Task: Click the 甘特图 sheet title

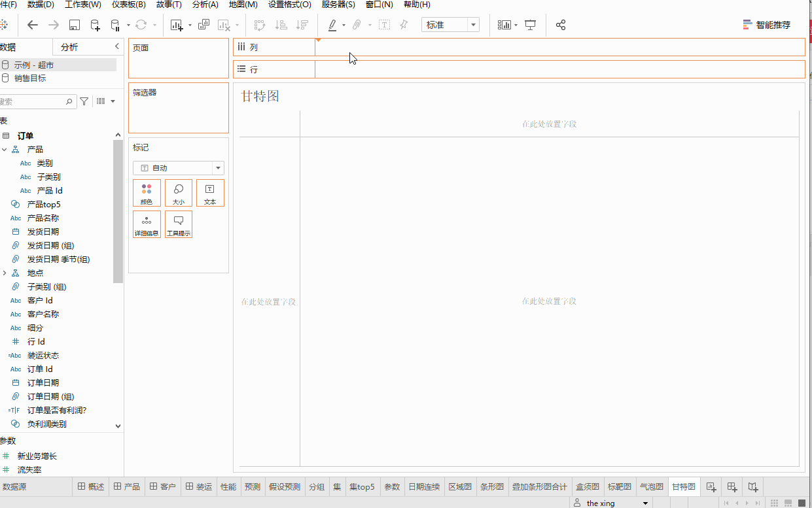Action: pyautogui.click(x=260, y=96)
